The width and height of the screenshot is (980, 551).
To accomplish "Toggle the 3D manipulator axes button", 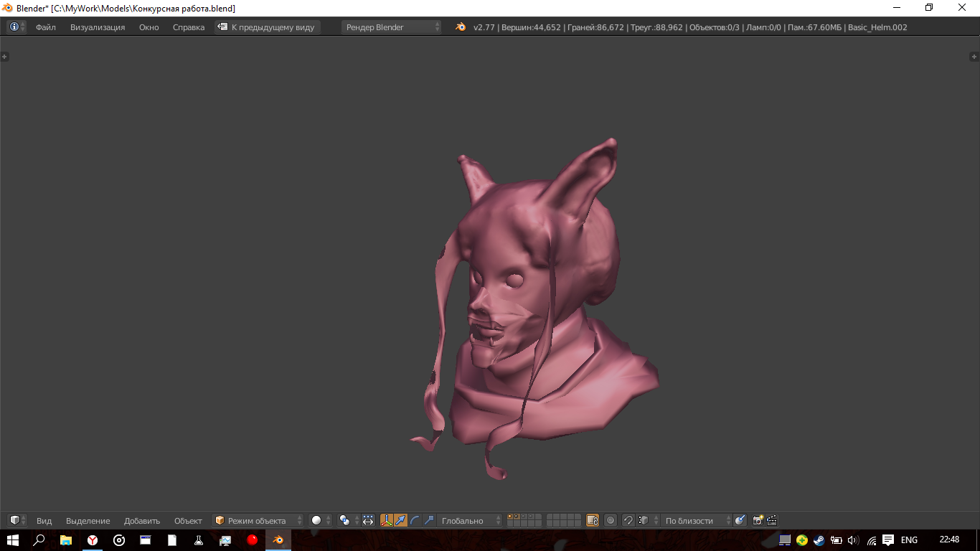I will click(x=387, y=520).
